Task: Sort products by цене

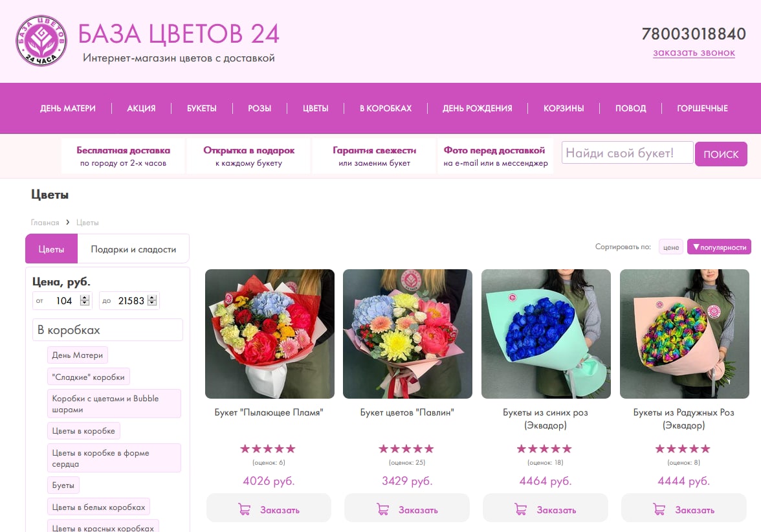Action: (x=670, y=247)
